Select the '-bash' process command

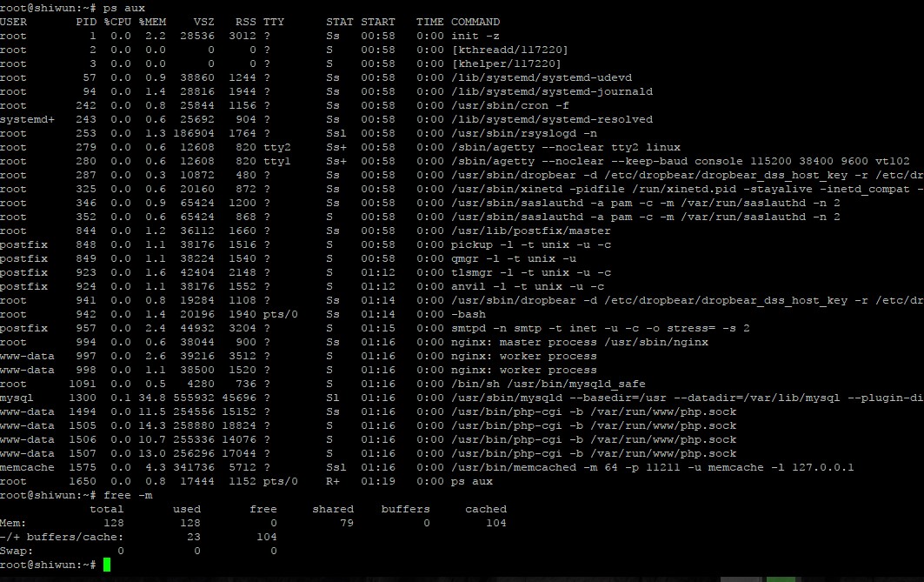pyautogui.click(x=468, y=314)
